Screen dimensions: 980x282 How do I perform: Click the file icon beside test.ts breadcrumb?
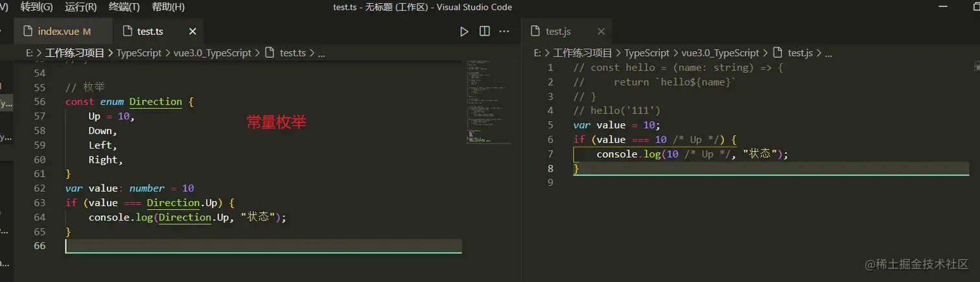[269, 53]
